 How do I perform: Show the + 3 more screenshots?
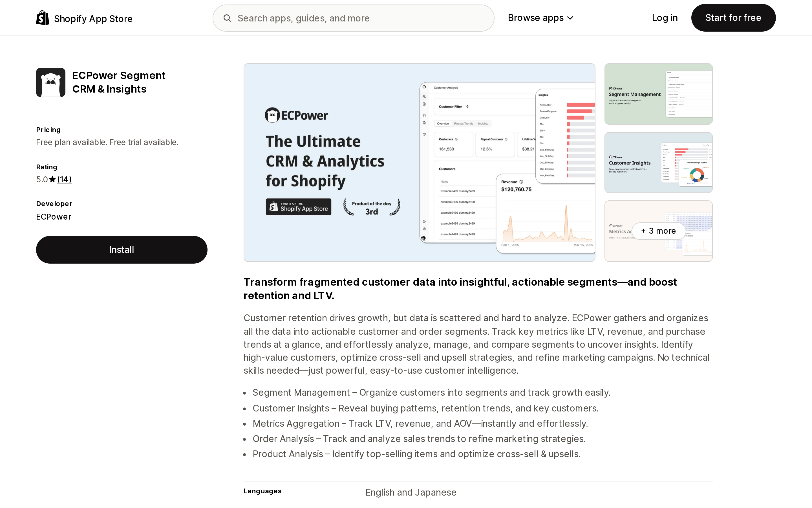[658, 231]
